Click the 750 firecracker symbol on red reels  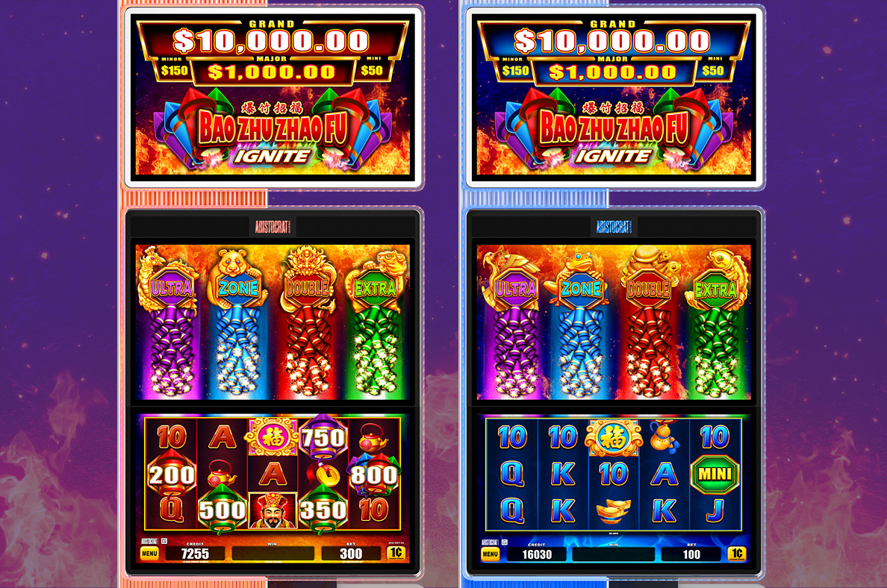323,437
